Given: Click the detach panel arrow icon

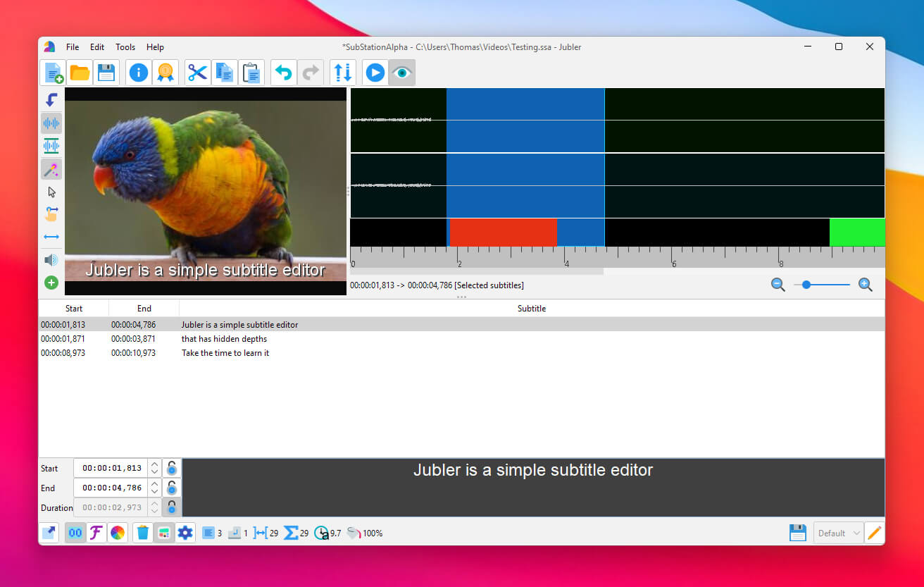Looking at the screenshot, I should pos(49,533).
